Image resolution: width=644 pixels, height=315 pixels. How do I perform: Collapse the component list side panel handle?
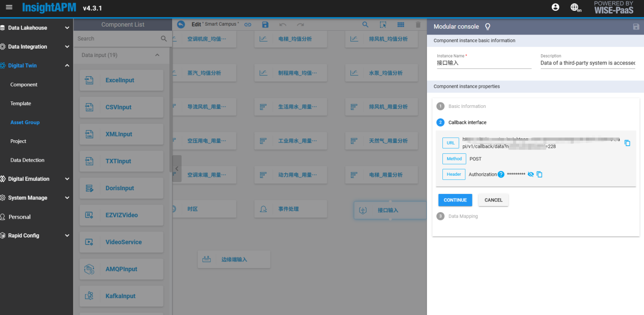pos(177,169)
